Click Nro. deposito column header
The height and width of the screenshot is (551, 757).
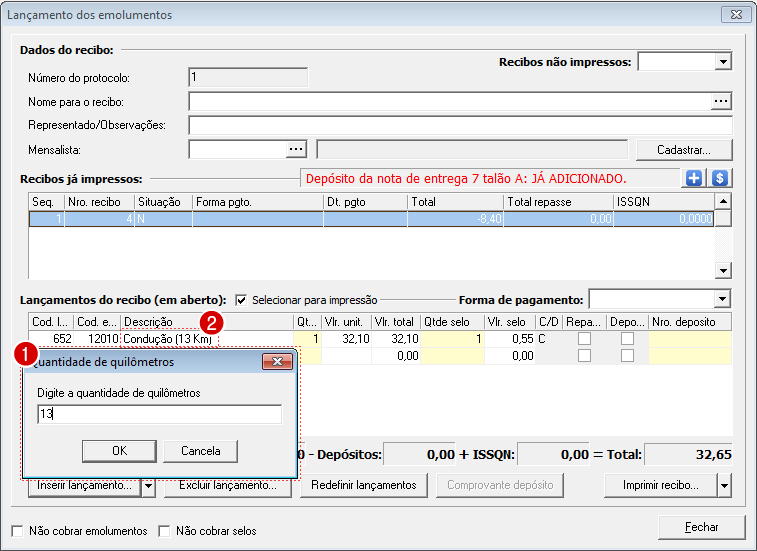click(690, 322)
